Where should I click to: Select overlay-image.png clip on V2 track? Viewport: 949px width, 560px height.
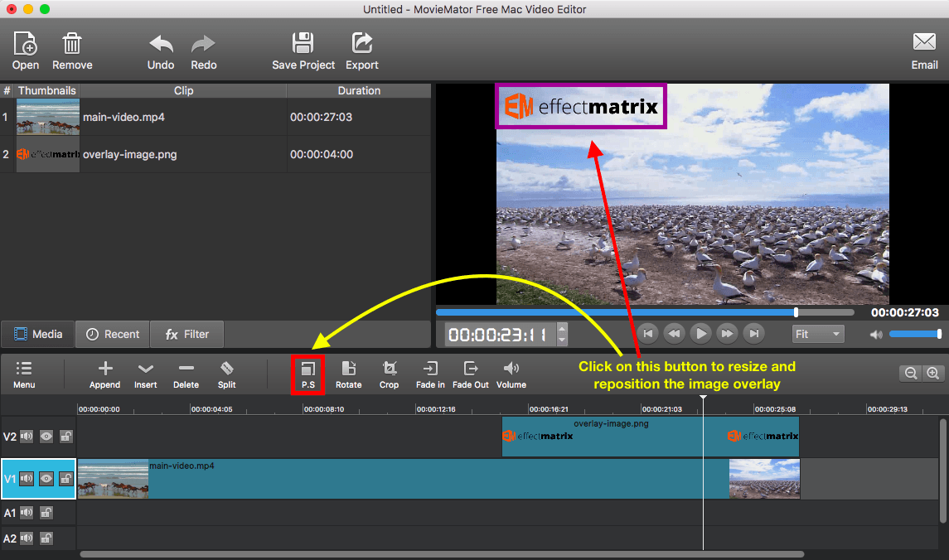click(651, 436)
